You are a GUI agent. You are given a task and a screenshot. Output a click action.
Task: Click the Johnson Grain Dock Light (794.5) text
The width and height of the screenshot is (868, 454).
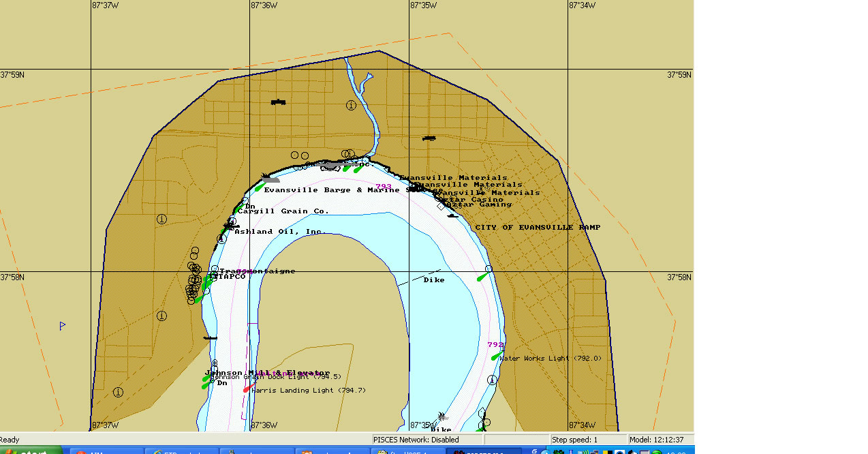click(x=276, y=376)
